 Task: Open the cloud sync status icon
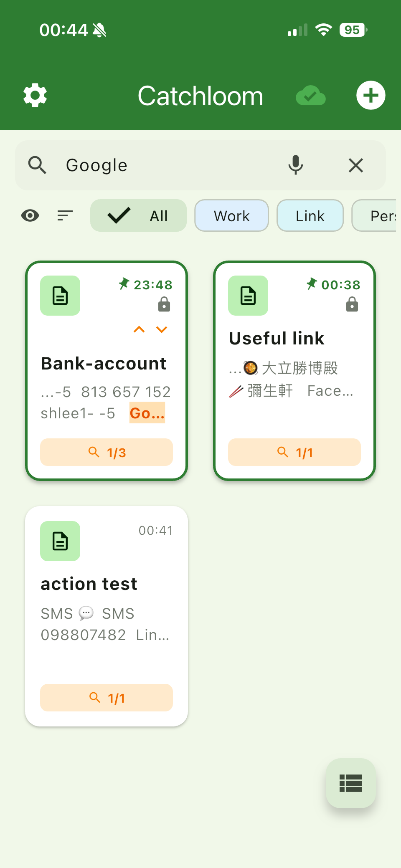click(x=310, y=95)
